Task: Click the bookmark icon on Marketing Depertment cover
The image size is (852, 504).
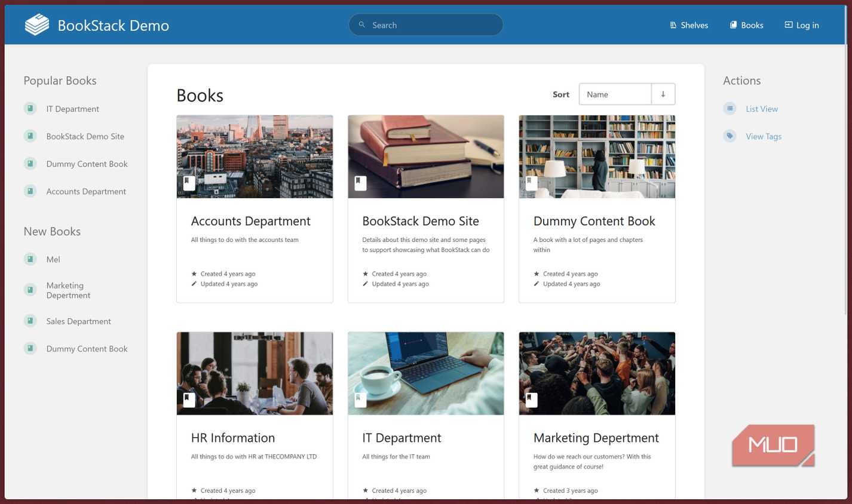Action: [531, 399]
